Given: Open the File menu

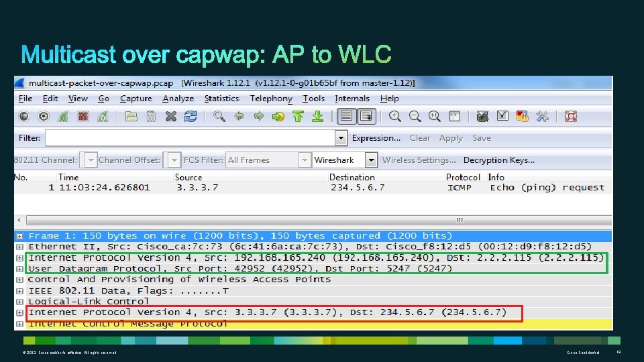Looking at the screenshot, I should tap(25, 99).
